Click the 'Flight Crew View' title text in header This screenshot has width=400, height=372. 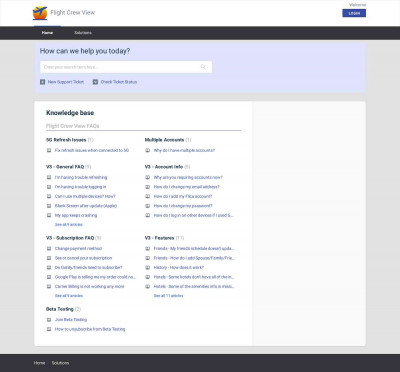click(73, 13)
